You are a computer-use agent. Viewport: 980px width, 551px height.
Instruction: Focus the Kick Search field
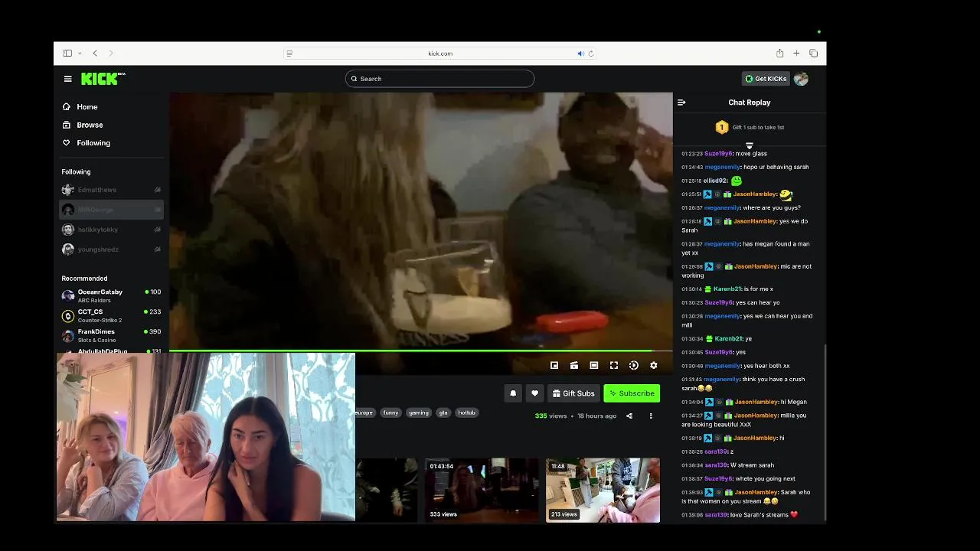click(x=439, y=79)
